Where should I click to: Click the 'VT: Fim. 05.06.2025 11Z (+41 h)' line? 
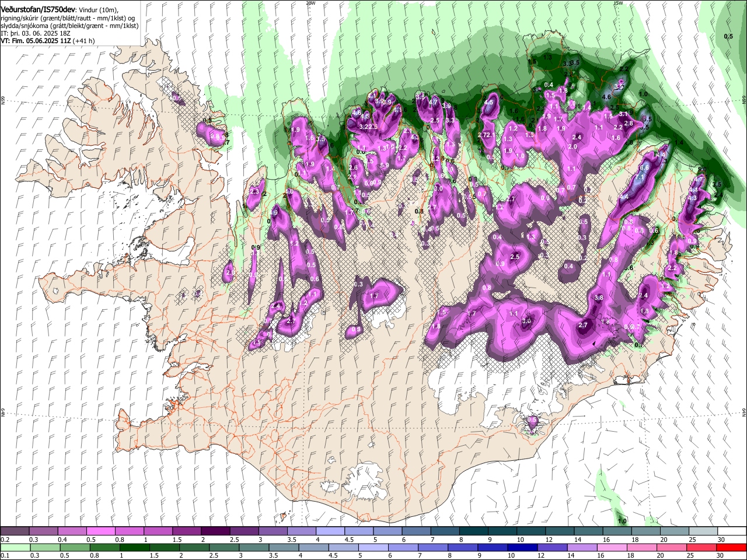point(48,41)
